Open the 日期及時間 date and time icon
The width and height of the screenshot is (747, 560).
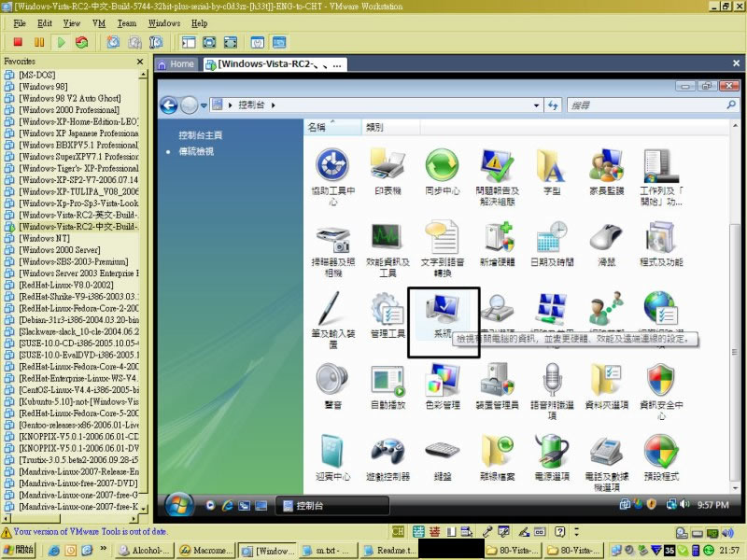pos(552,243)
